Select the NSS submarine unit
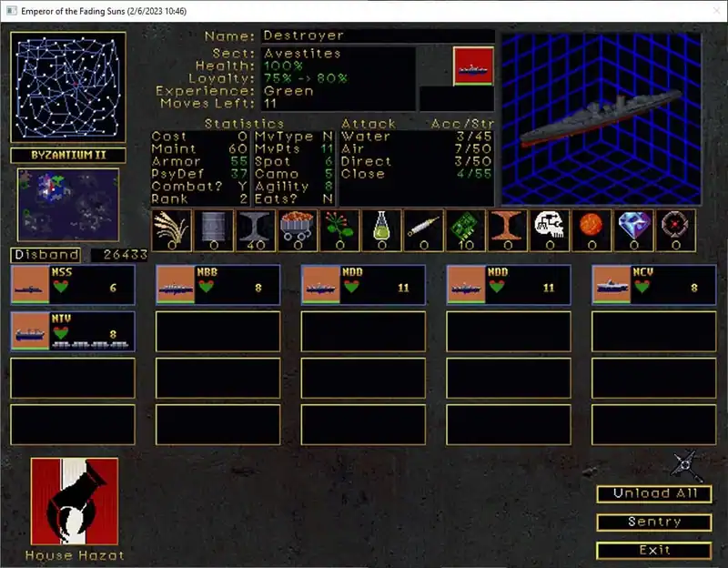 coord(73,285)
